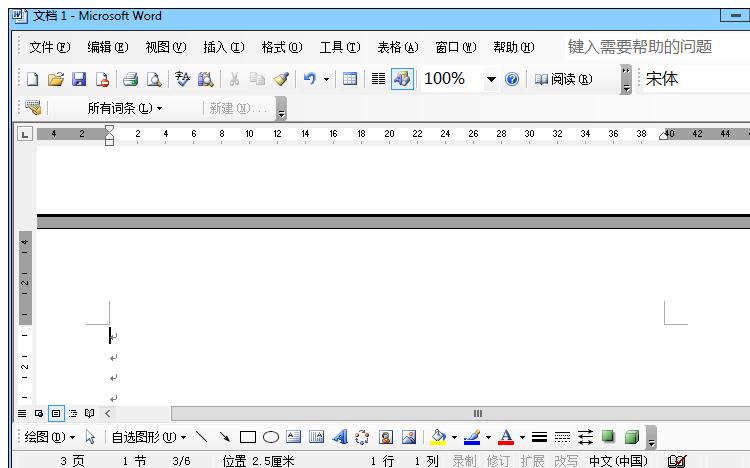Click the Permission icon beside Save
750x468 pixels.
[x=102, y=79]
